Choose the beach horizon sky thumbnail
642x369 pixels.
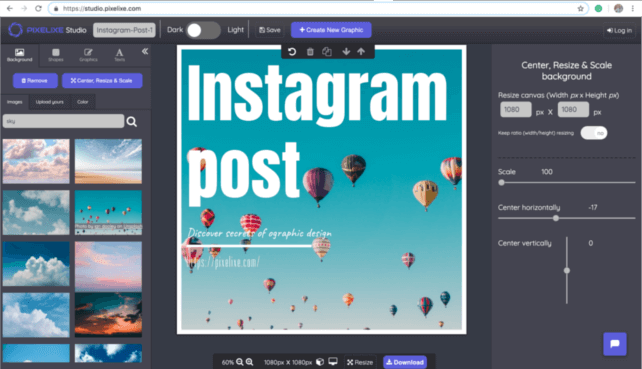pos(108,161)
